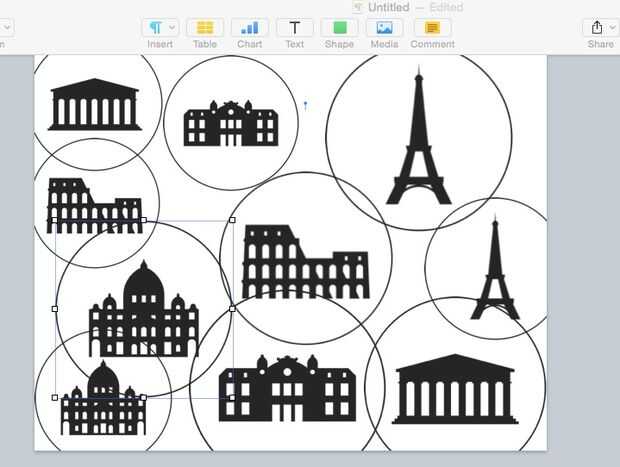
Task: Open the Media browser
Action: [x=384, y=28]
